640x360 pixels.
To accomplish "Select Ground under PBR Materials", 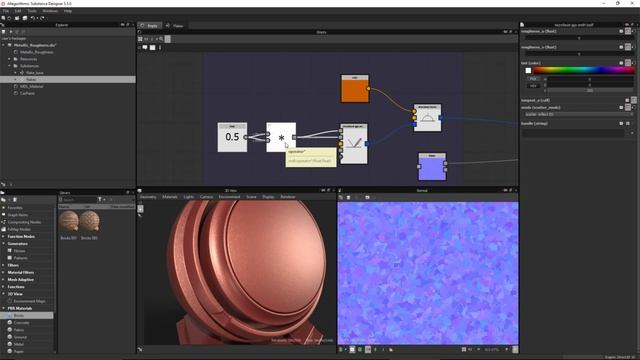I will 20,337.
